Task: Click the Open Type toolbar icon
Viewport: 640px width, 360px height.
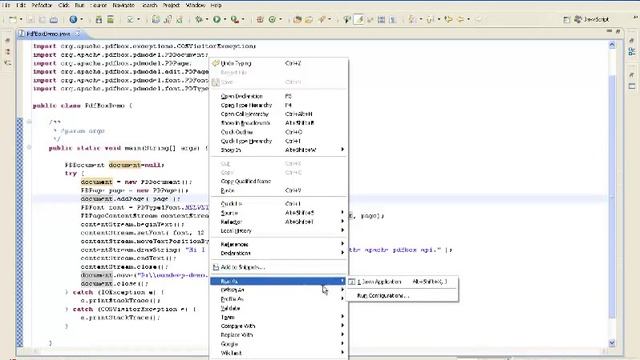Action: [298, 19]
